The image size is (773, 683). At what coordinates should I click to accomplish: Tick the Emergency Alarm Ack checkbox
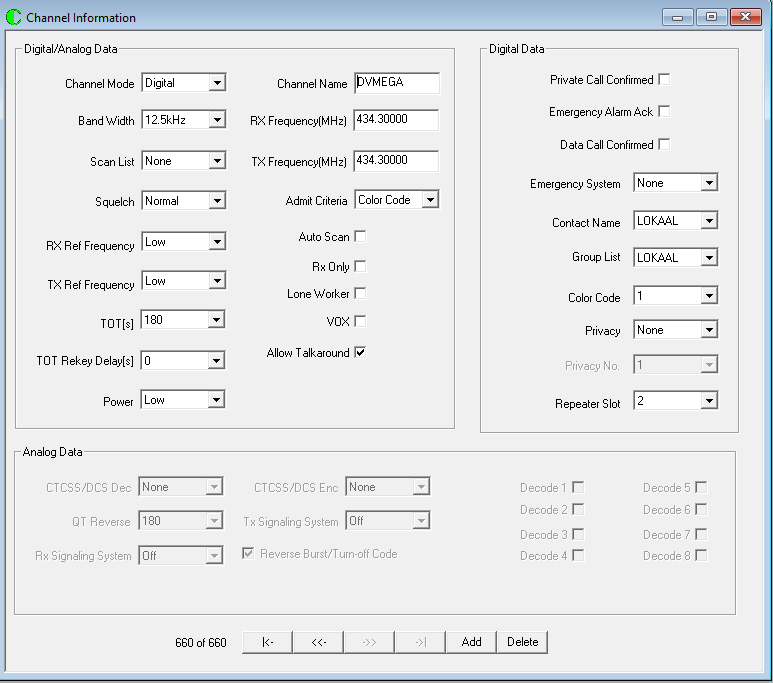[664, 112]
